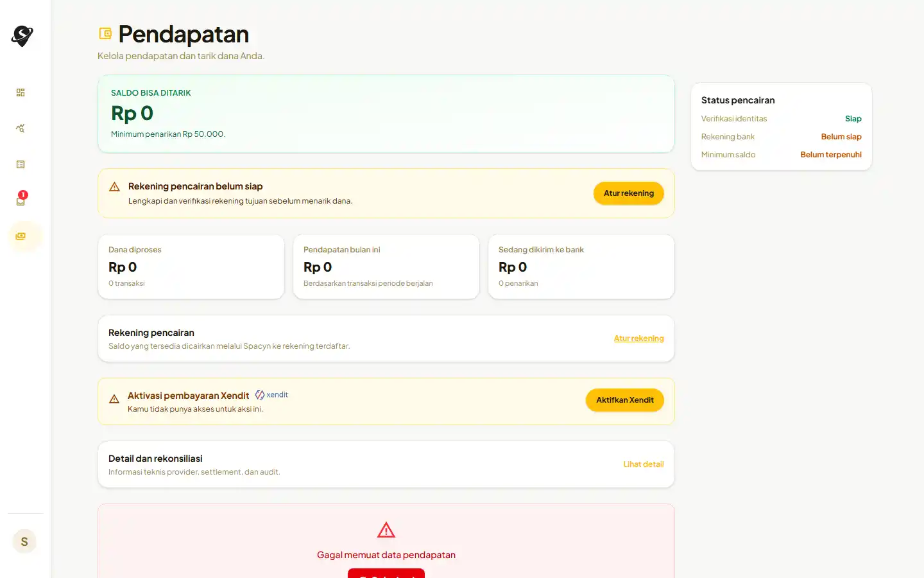Click the Sedang dikirim ke bank card
Viewport: 924px width, 578px height.
coord(581,267)
